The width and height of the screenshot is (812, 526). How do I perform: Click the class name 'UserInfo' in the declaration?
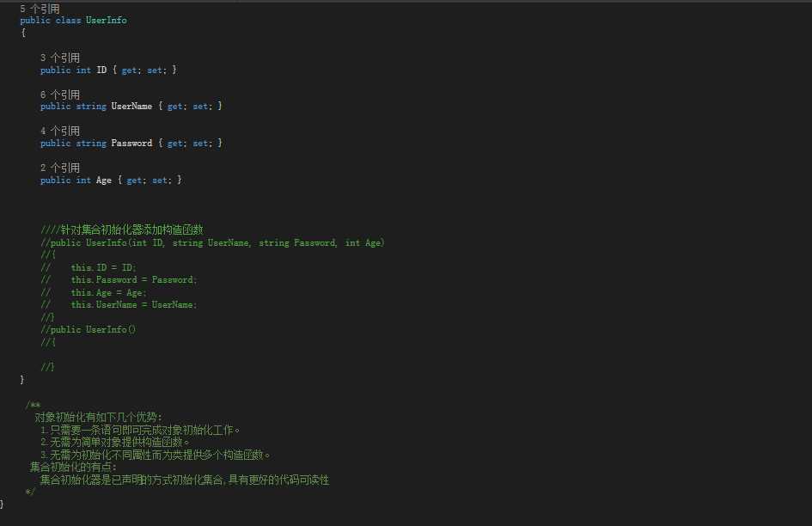tap(107, 21)
